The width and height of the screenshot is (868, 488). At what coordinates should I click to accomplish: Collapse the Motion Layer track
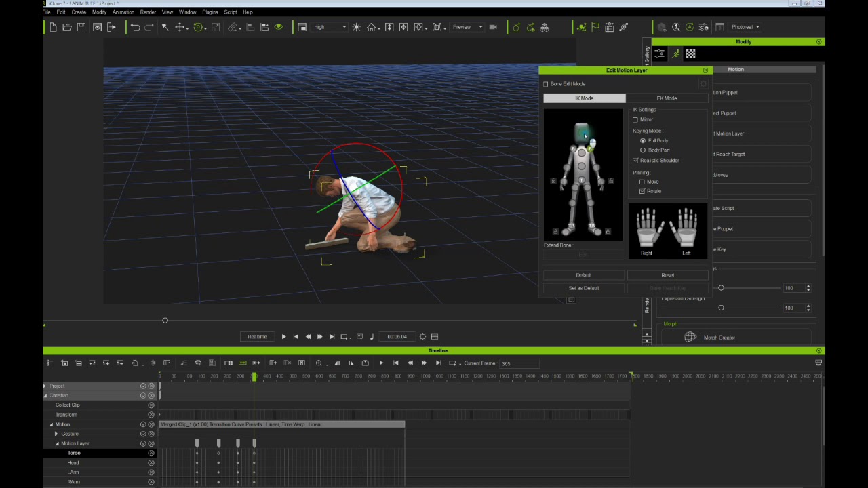[x=57, y=443]
